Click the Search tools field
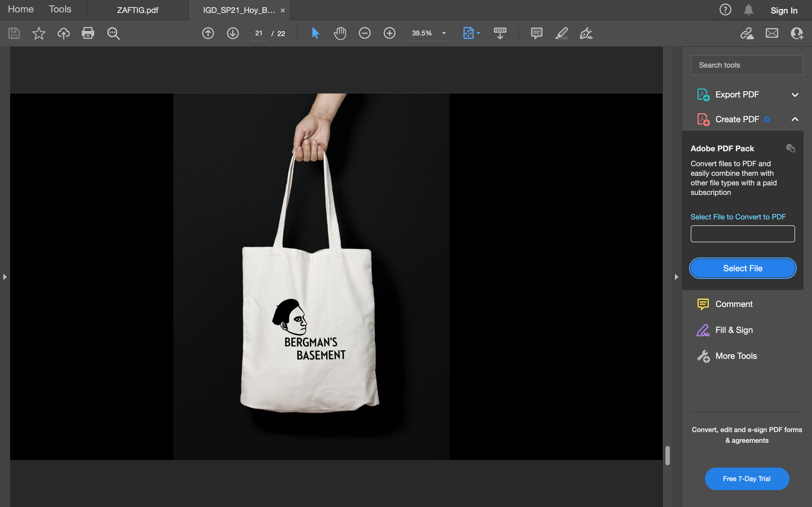This screenshot has width=812, height=507. pos(747,65)
